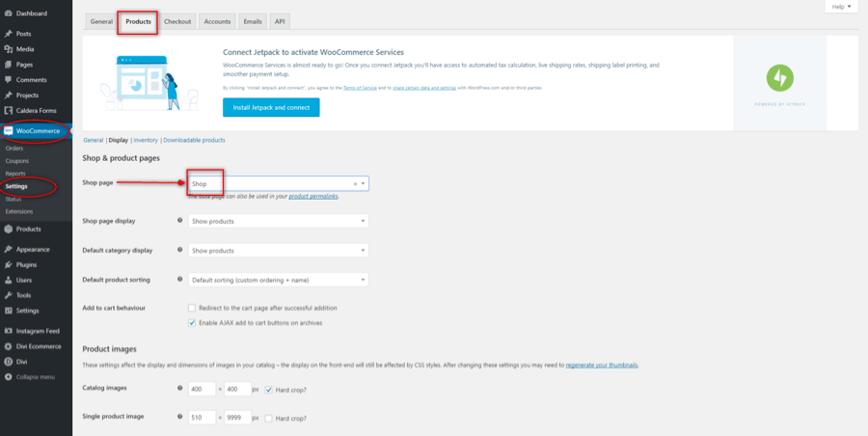This screenshot has height=436, width=868.
Task: Open Extensions under WooCommerce menu
Action: (19, 211)
